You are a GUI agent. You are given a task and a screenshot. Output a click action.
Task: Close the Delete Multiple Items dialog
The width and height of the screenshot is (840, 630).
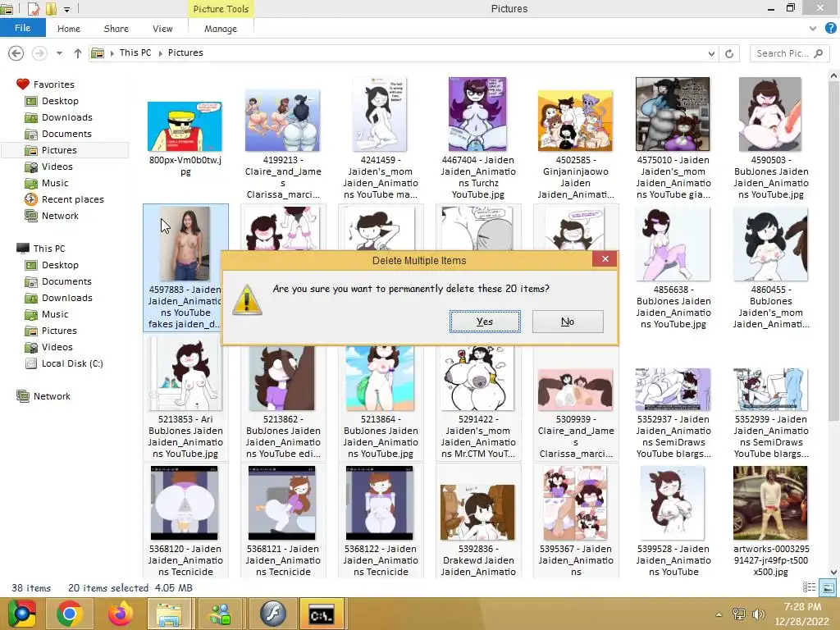pos(605,259)
